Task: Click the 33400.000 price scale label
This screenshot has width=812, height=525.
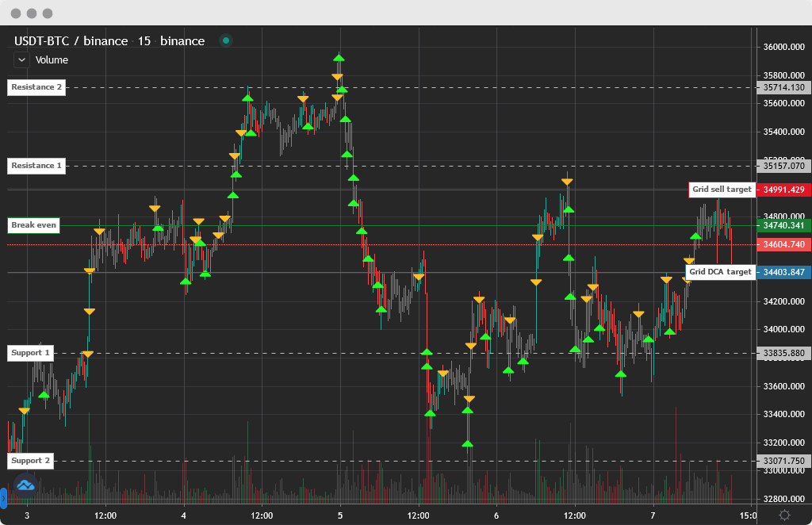Action: (784, 414)
